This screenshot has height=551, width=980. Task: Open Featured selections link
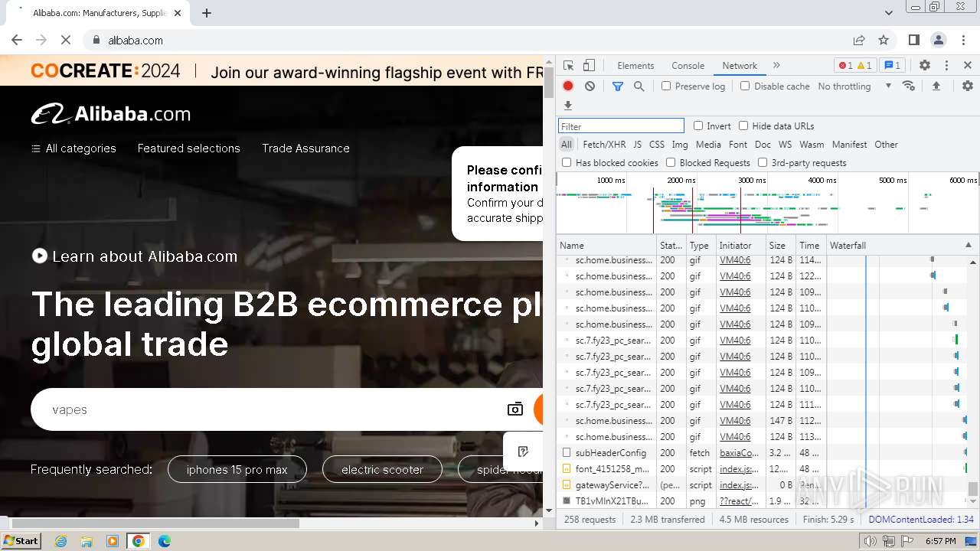point(189,148)
